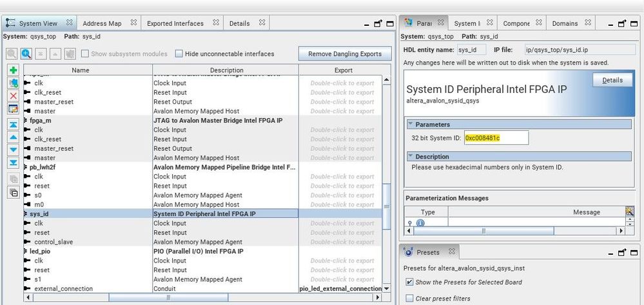Click the Details button for System ID IP
Screen dimensions: 644x305
tap(612, 80)
